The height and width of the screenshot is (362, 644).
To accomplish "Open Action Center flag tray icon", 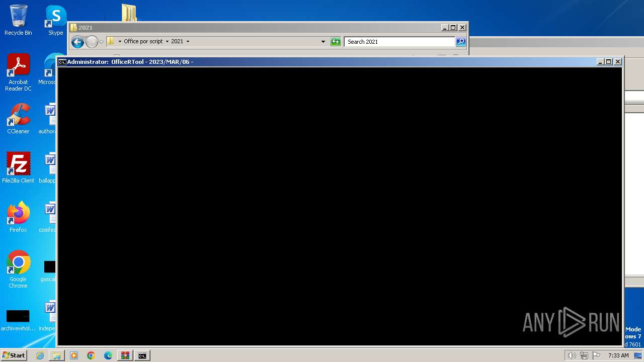I will point(596,355).
